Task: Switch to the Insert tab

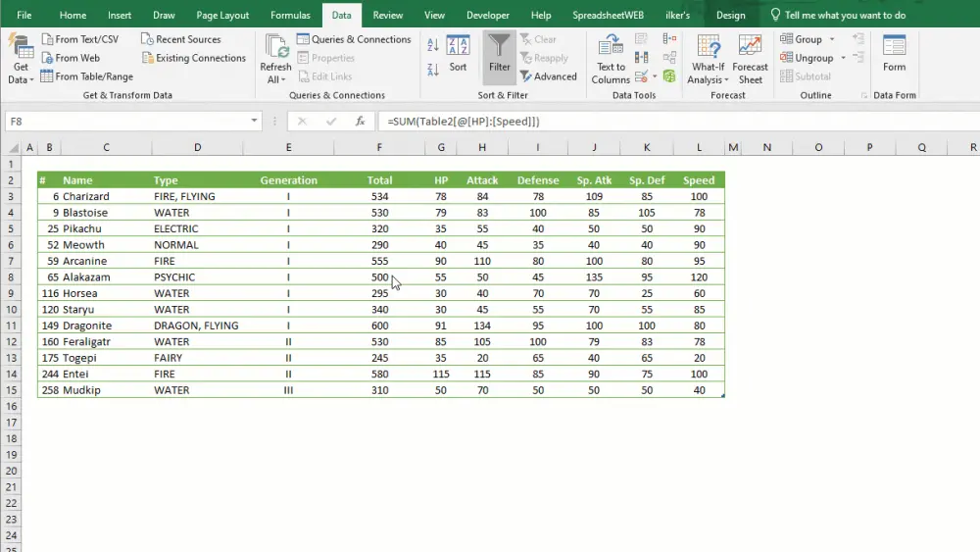Action: (120, 15)
